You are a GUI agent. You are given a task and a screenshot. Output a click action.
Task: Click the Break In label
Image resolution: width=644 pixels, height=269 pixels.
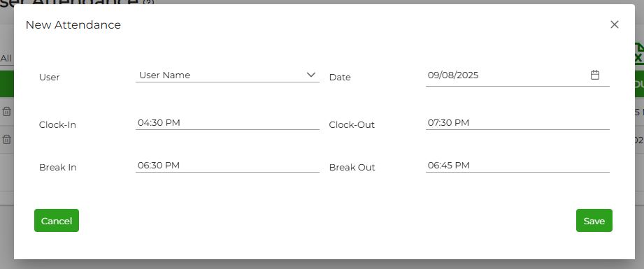click(x=57, y=168)
